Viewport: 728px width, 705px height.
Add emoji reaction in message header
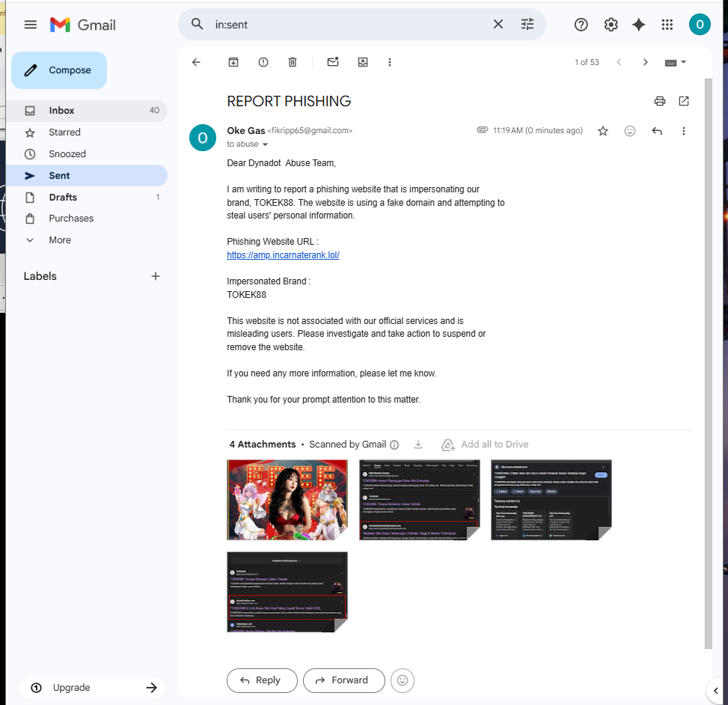629,131
